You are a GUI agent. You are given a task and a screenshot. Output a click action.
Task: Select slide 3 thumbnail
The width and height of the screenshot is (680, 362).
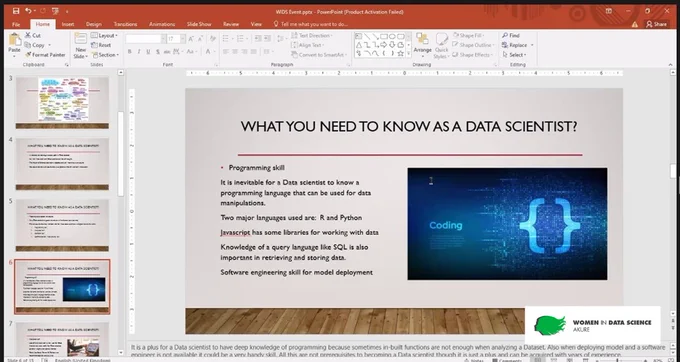tap(62, 103)
